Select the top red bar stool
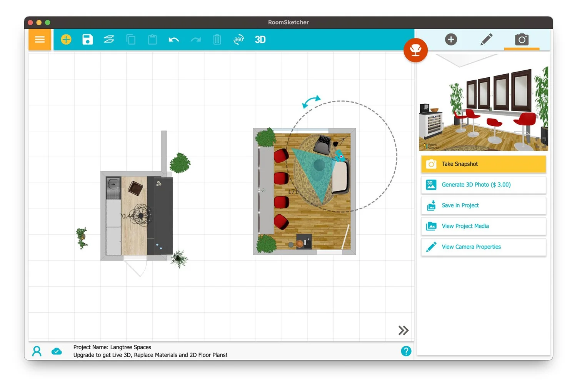This screenshot has width=577, height=392. point(281,155)
